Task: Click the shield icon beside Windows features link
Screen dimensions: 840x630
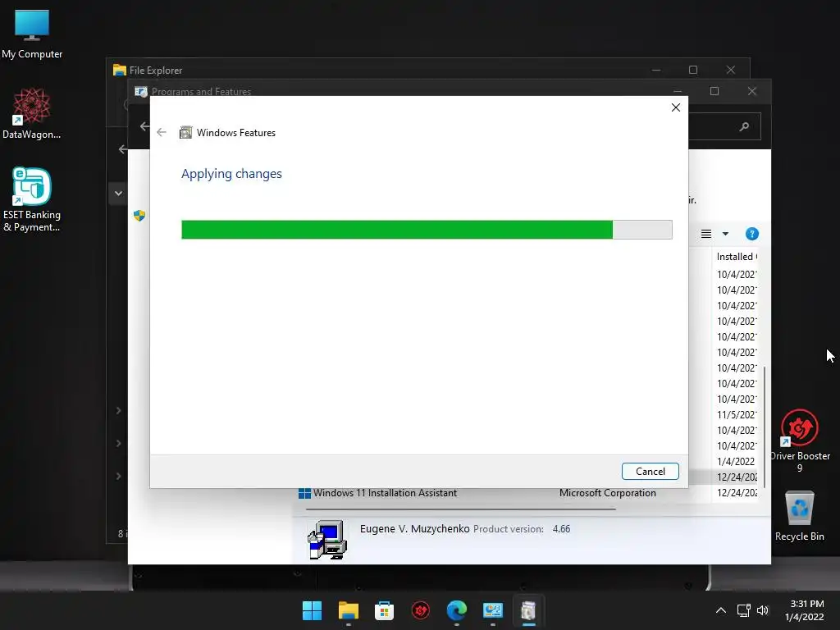Action: click(139, 216)
